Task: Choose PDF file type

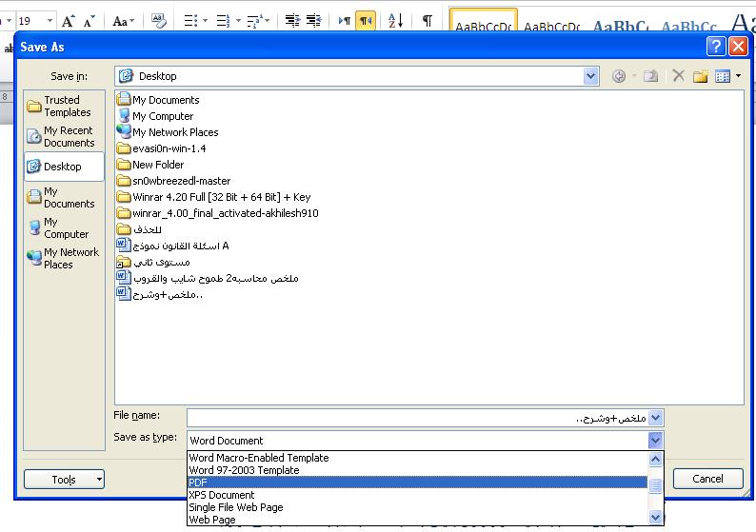Action: [x=418, y=483]
